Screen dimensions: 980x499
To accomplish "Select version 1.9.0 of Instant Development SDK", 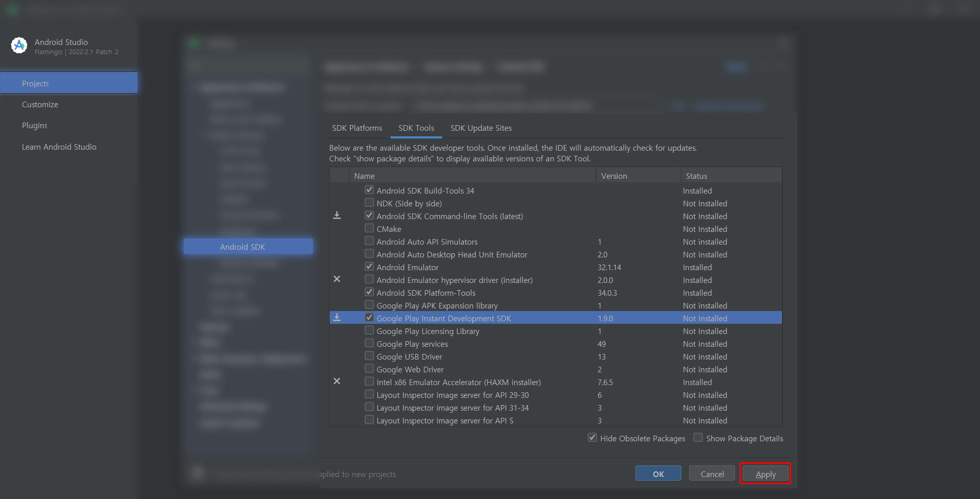I will (x=605, y=319).
